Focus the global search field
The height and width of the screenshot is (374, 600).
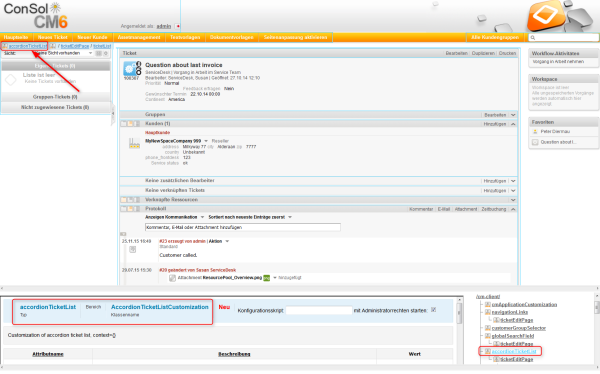[x=563, y=38]
